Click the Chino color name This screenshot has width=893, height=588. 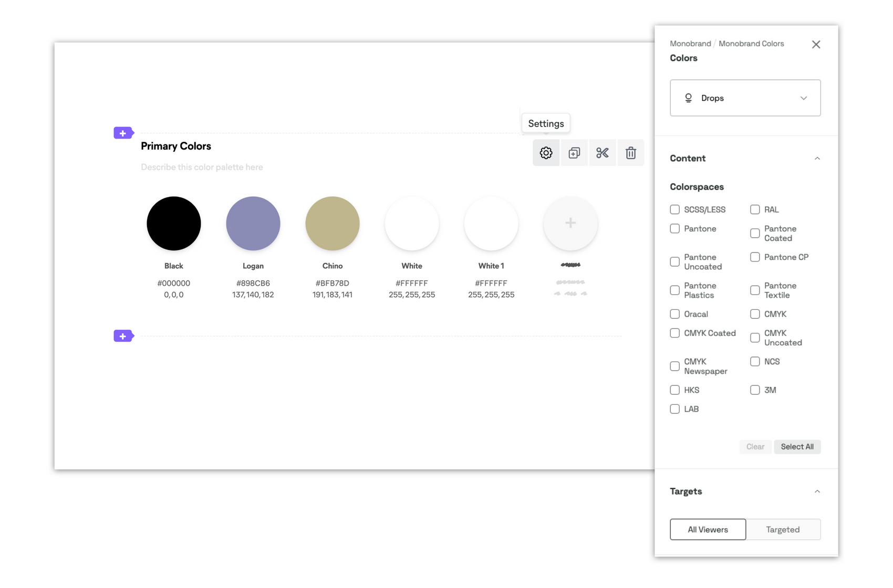[333, 266]
